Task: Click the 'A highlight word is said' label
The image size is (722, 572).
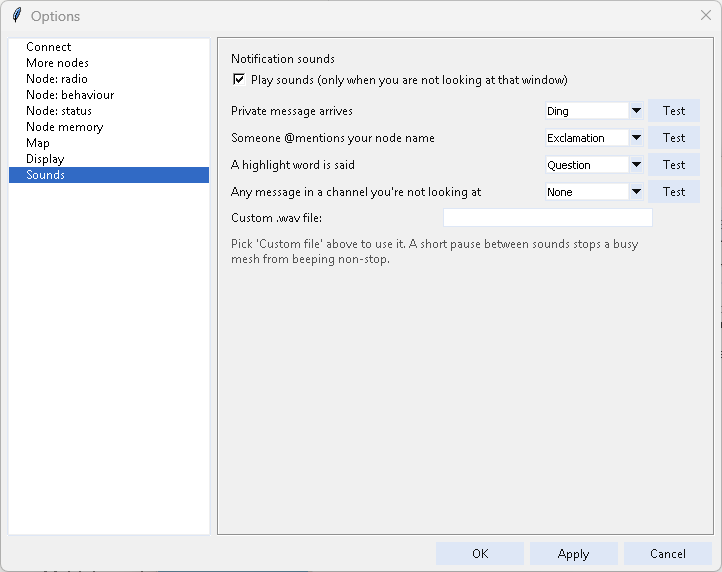Action: 293,165
